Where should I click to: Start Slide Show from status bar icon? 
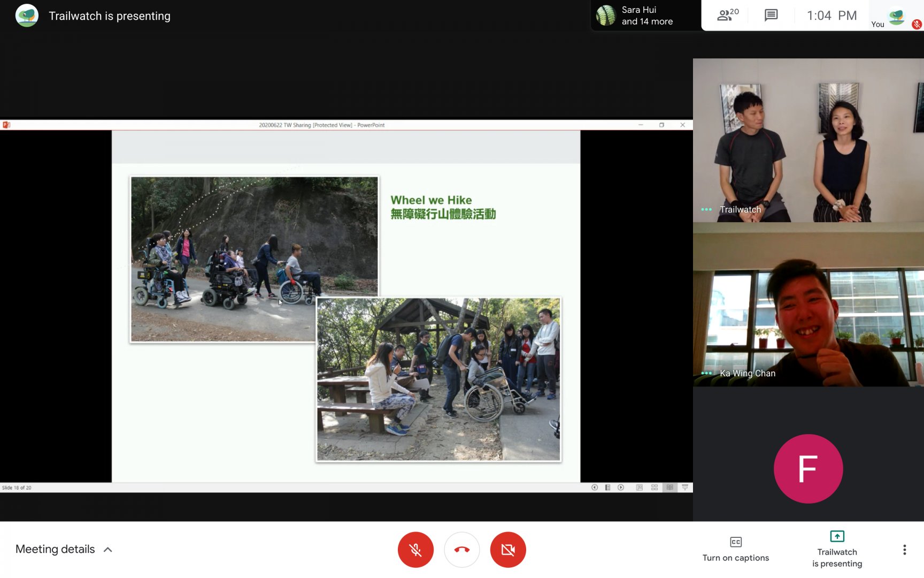[685, 488]
